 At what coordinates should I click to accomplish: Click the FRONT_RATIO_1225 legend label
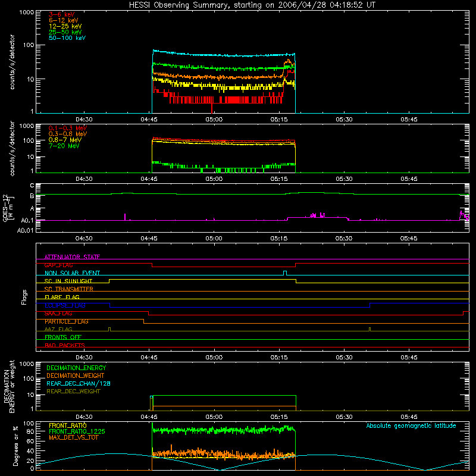(x=77, y=431)
